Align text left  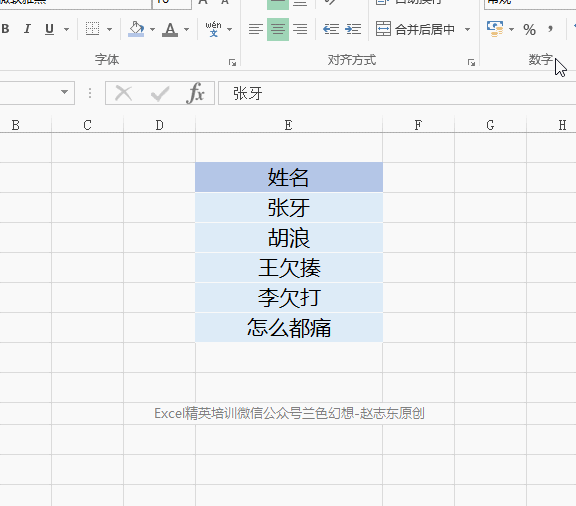pyautogui.click(x=256, y=29)
